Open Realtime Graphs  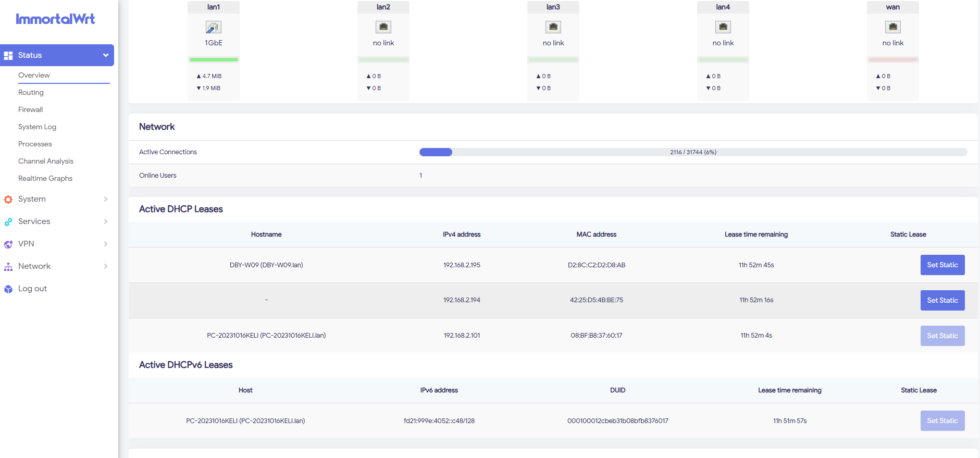coord(45,178)
